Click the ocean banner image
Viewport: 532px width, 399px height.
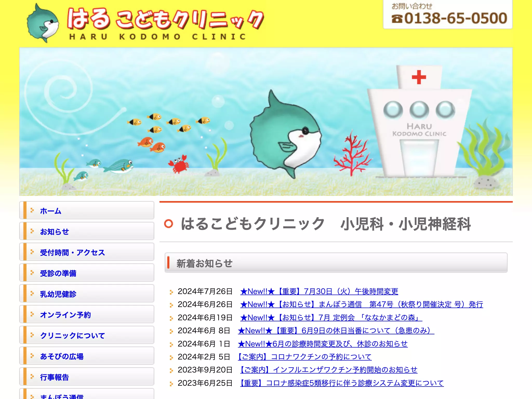[x=266, y=122]
